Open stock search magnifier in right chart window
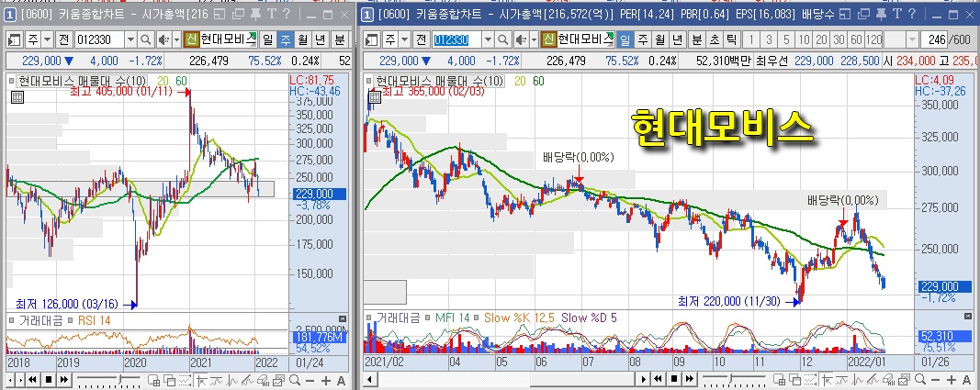This screenshot has width=980, height=390. [503, 40]
